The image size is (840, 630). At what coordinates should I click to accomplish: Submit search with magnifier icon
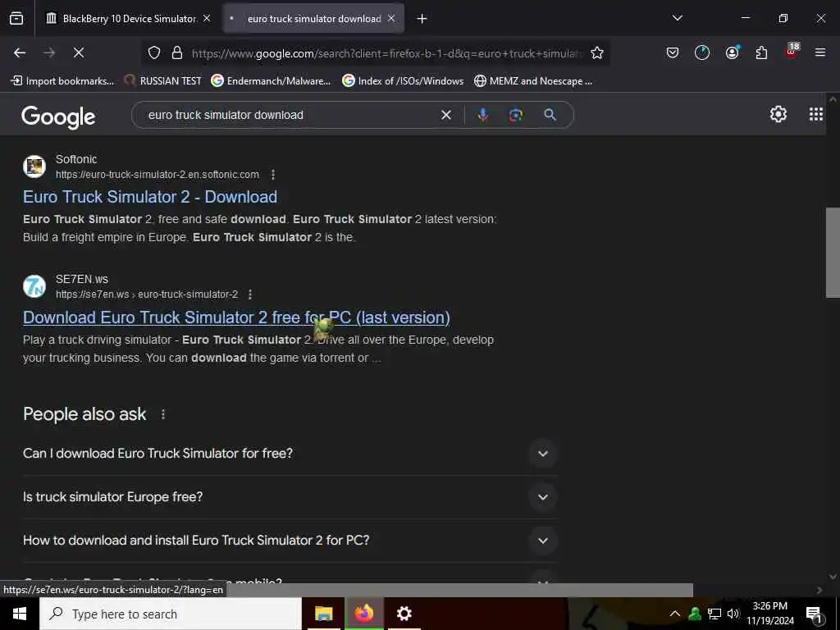click(x=550, y=115)
